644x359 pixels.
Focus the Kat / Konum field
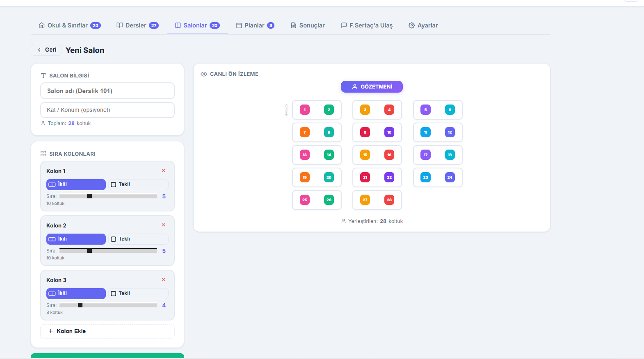pos(107,110)
